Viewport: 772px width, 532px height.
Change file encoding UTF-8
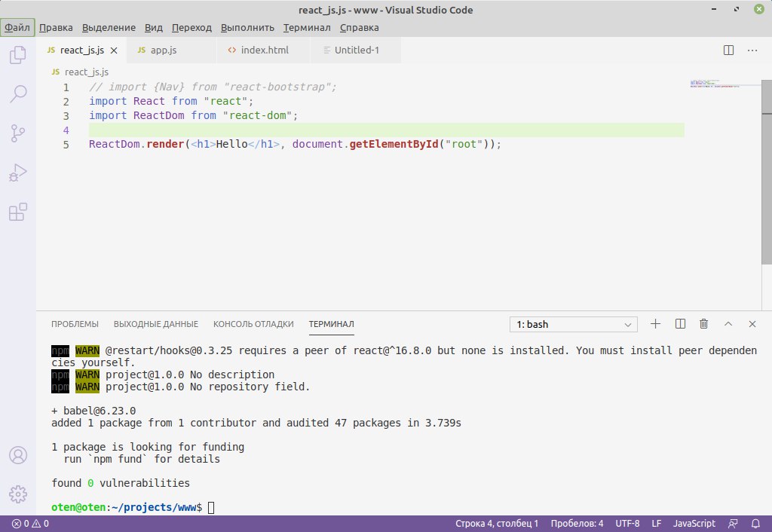[627, 524]
